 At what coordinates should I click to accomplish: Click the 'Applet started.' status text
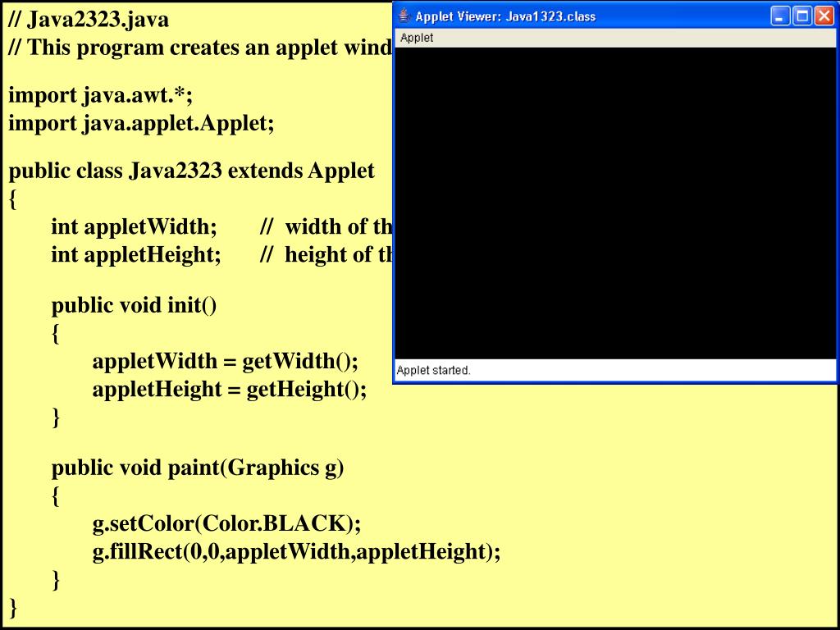pyautogui.click(x=433, y=370)
